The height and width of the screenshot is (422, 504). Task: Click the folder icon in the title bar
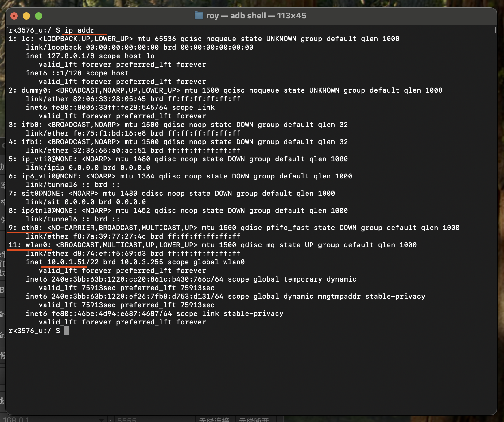(x=198, y=15)
